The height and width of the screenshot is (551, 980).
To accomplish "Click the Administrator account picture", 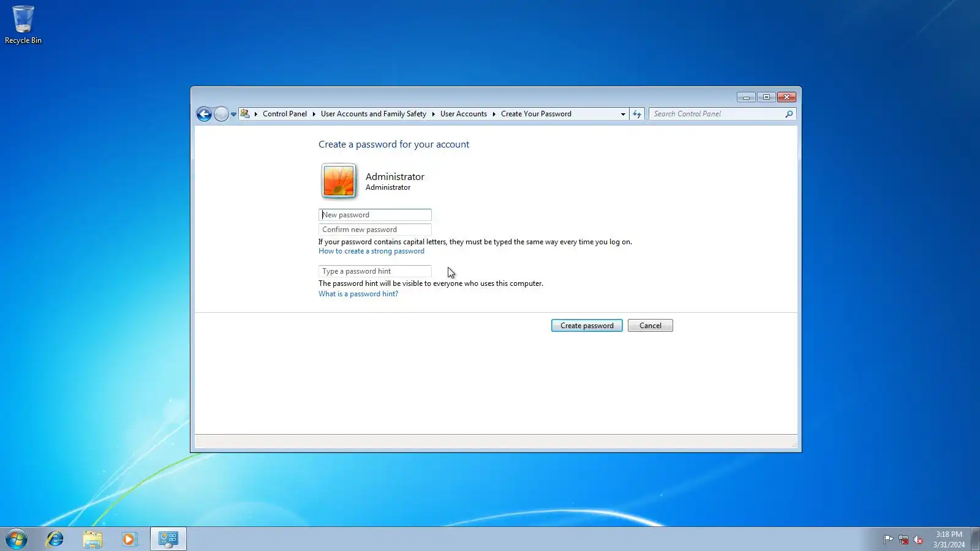I will click(339, 181).
